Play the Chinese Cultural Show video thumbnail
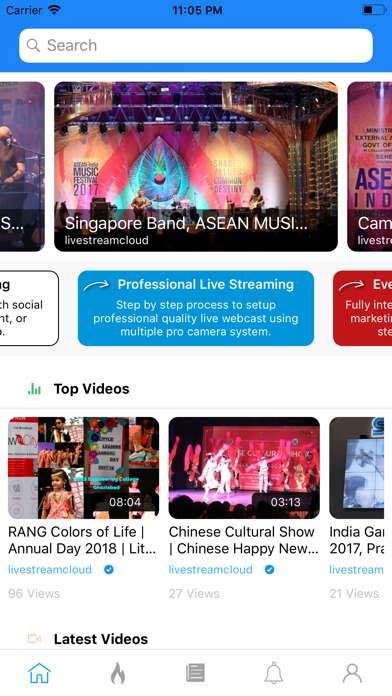This screenshot has height=696, width=392. tap(244, 467)
